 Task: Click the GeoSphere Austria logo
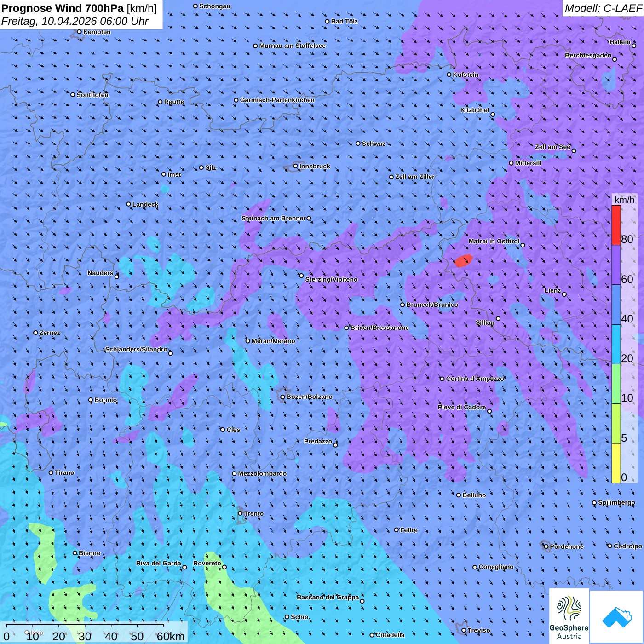tap(569, 615)
